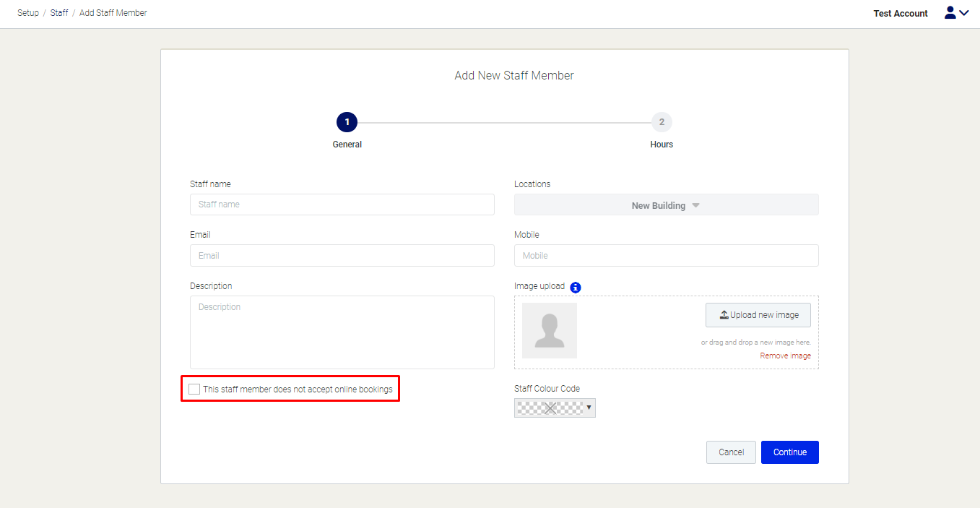Click the step 1 General circle
Viewport: 980px width, 508px height.
(347, 122)
